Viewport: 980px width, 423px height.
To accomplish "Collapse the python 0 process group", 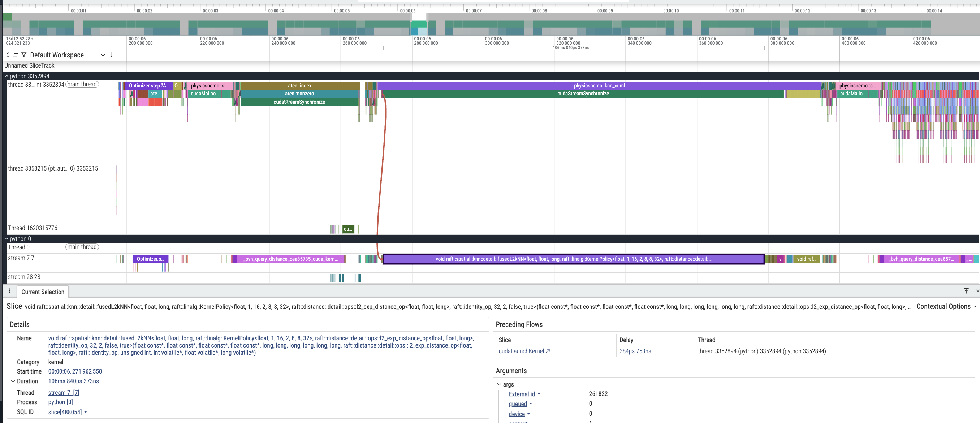I will coord(7,239).
